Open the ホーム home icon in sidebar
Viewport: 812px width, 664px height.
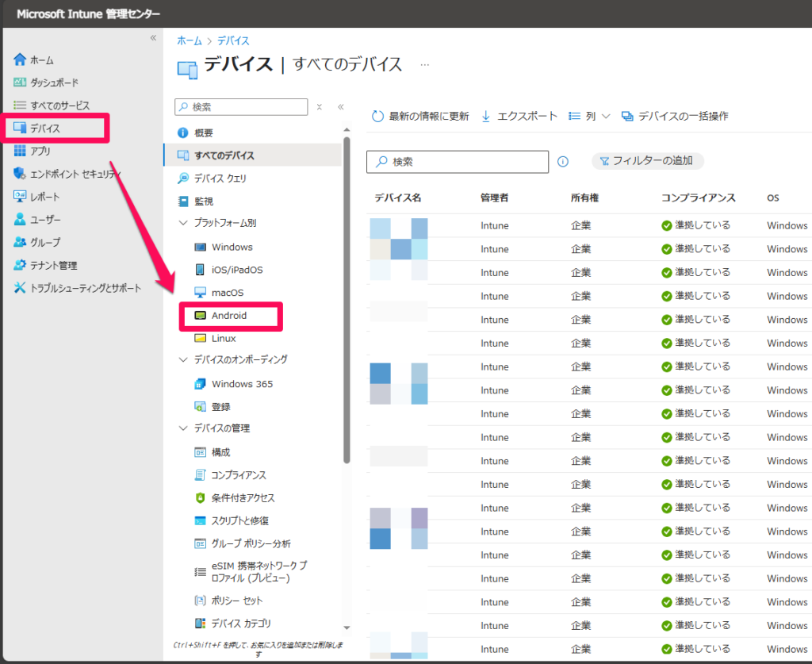tap(20, 59)
